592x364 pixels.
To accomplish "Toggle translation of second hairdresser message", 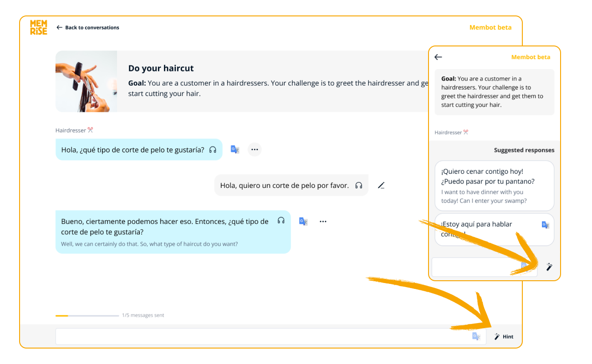I will (303, 221).
